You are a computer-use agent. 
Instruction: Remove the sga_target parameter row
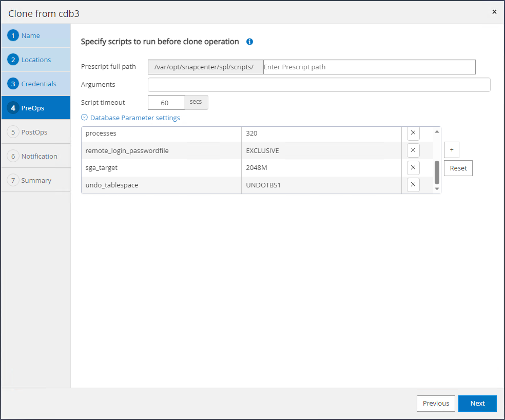[413, 168]
